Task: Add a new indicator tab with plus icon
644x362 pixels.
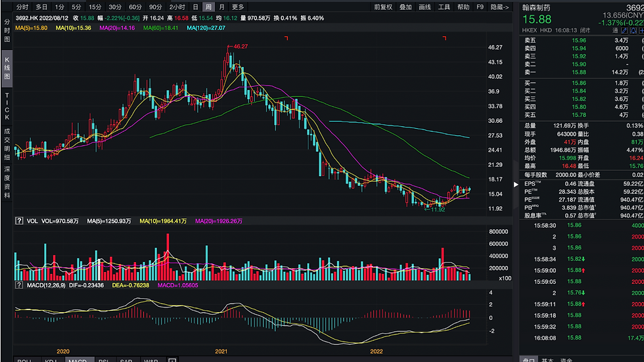Action: pos(172,361)
